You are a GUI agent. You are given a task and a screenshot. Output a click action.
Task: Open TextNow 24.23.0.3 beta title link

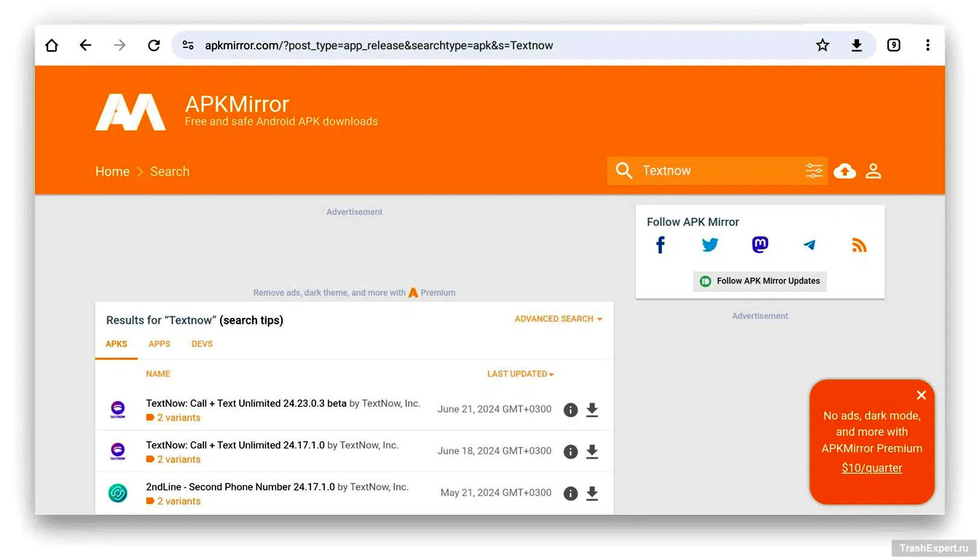[x=246, y=403]
